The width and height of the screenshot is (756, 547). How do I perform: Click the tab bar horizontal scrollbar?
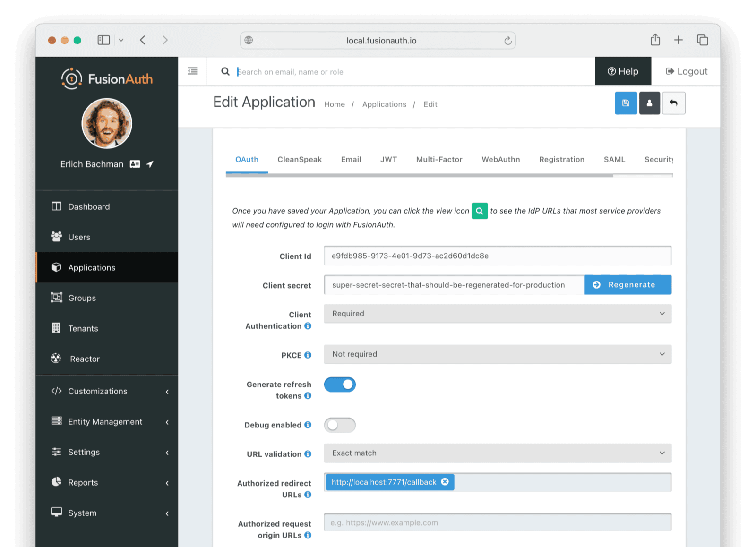[x=420, y=175]
